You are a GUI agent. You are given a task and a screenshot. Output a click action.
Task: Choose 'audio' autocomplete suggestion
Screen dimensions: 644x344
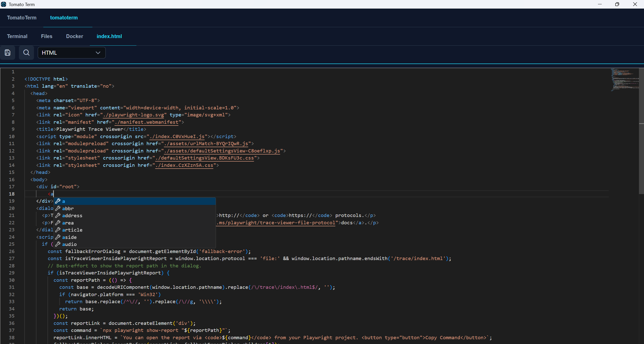[x=135, y=244]
